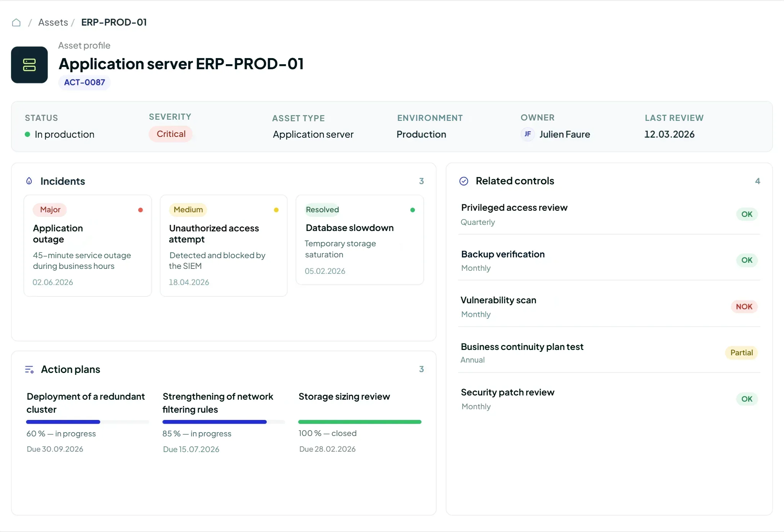Click the Major severity tag
This screenshot has width=784, height=532.
coord(50,210)
